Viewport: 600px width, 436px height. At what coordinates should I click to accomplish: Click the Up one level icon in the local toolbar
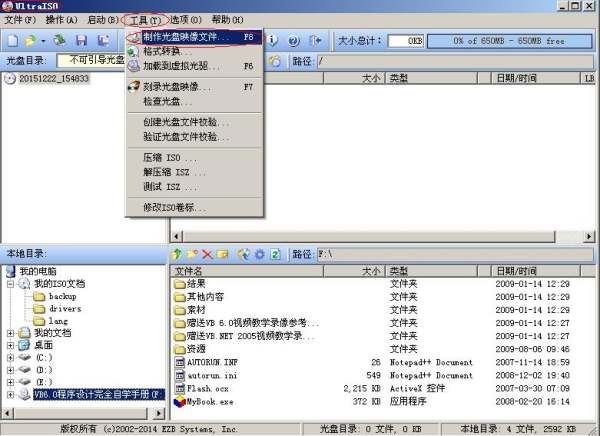point(177,254)
